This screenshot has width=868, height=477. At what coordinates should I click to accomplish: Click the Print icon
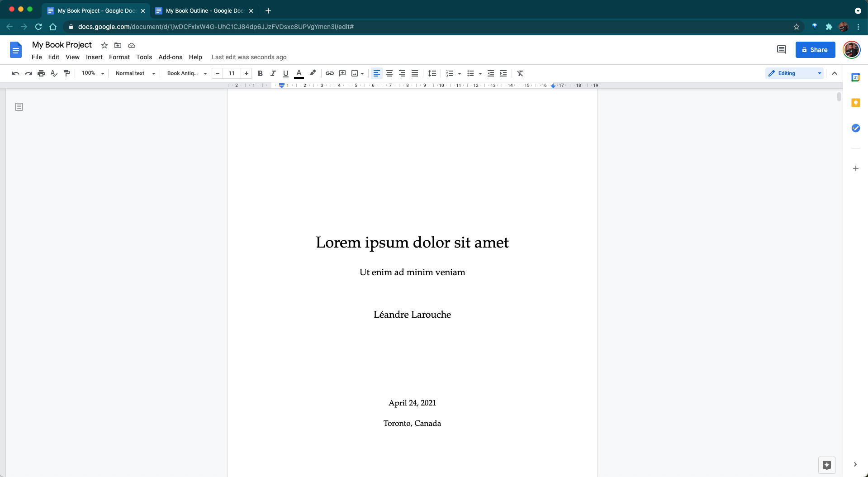(41, 73)
